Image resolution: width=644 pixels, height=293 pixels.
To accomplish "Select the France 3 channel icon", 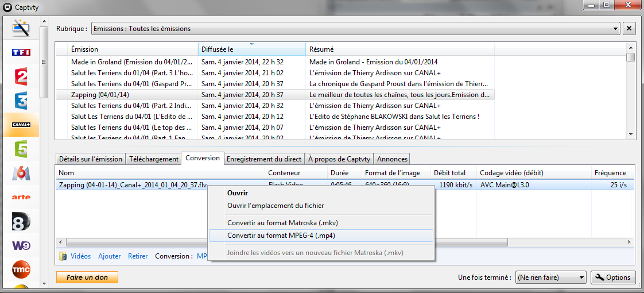I will coord(21,101).
